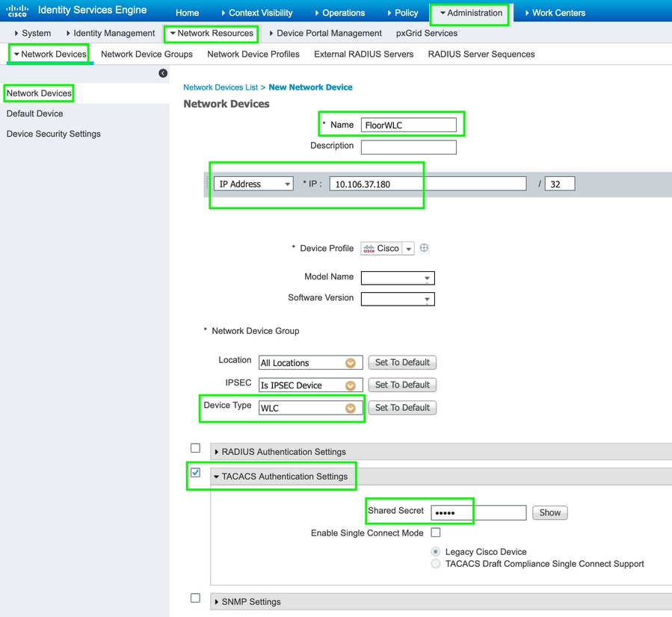The width and height of the screenshot is (672, 617).
Task: Click the Device Type field WLC
Action: point(311,408)
